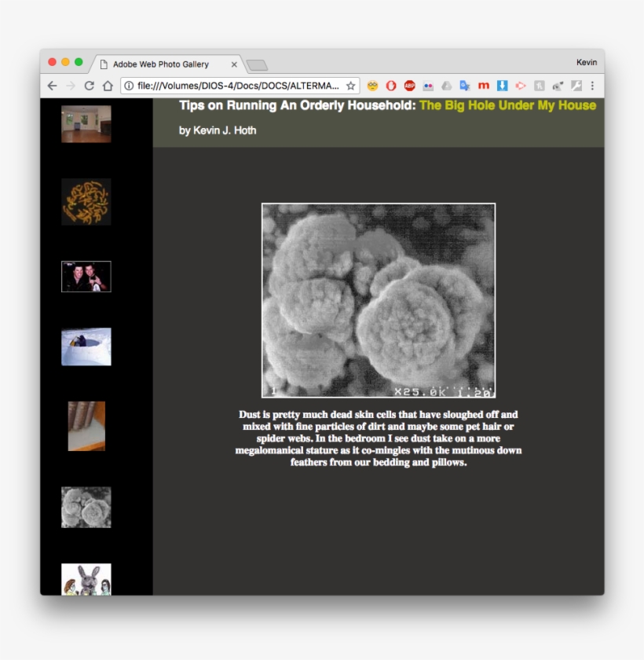
Task: Click the Flickr extension icon
Action: [x=428, y=86]
